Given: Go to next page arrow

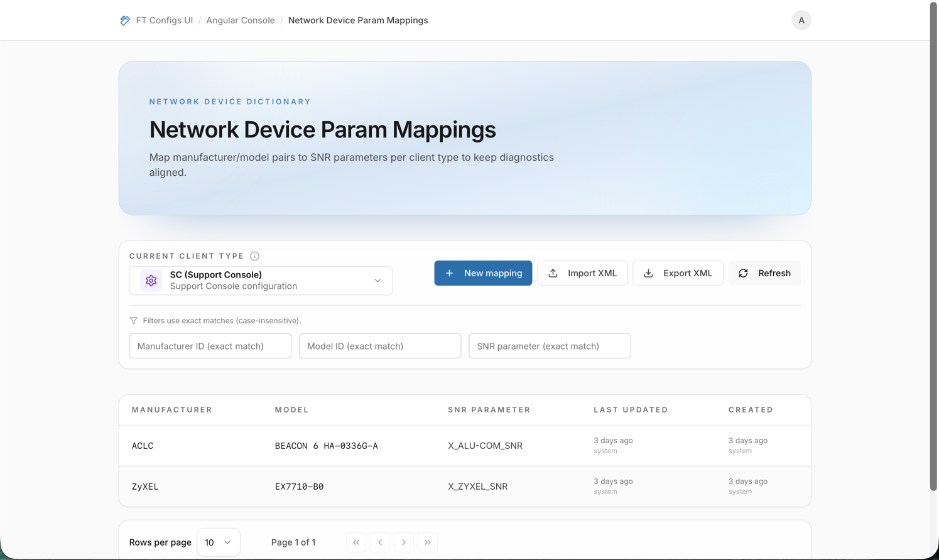Looking at the screenshot, I should pyautogui.click(x=404, y=542).
